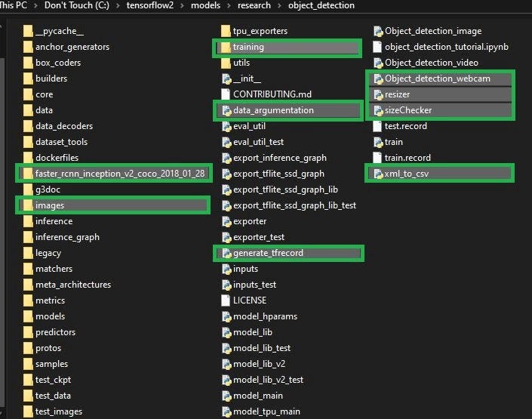Select the test_images folder name
This screenshot has height=419, width=532.
59,411
